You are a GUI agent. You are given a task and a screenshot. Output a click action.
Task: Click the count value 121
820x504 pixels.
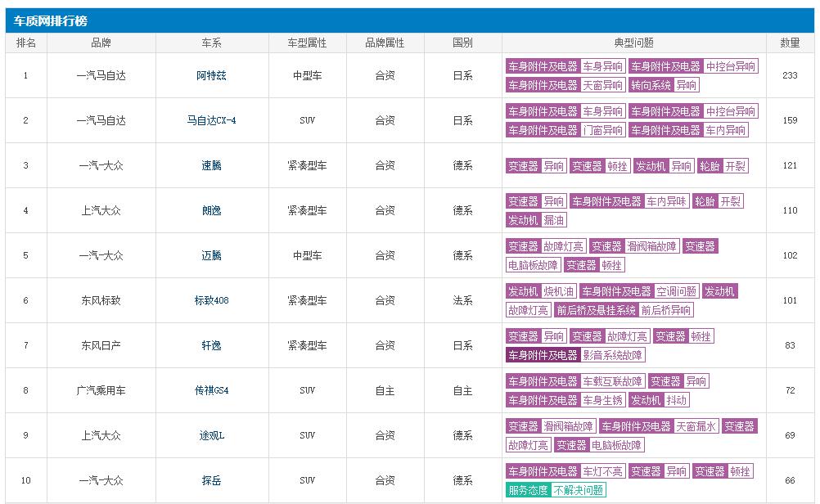790,166
